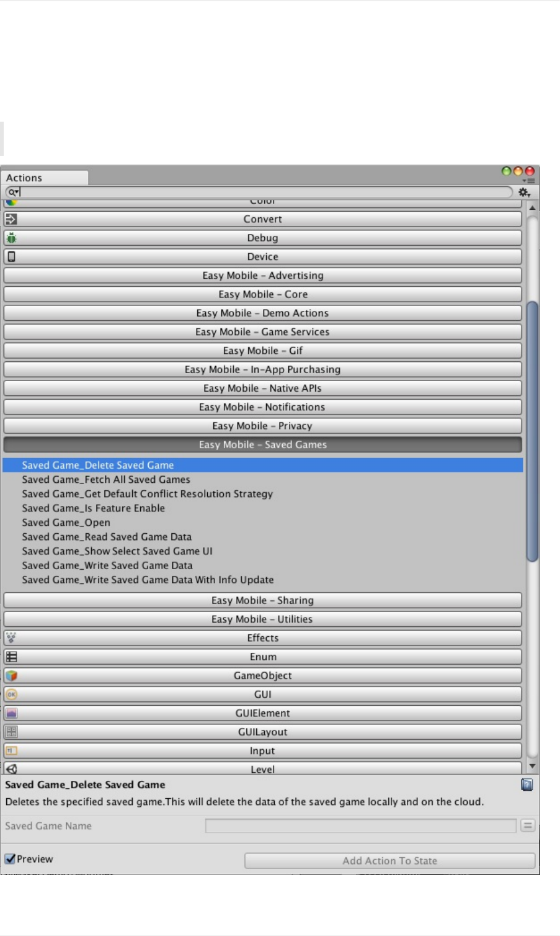Click the GUILayout grid icon
Screen dimensions: 560x936
point(11,732)
